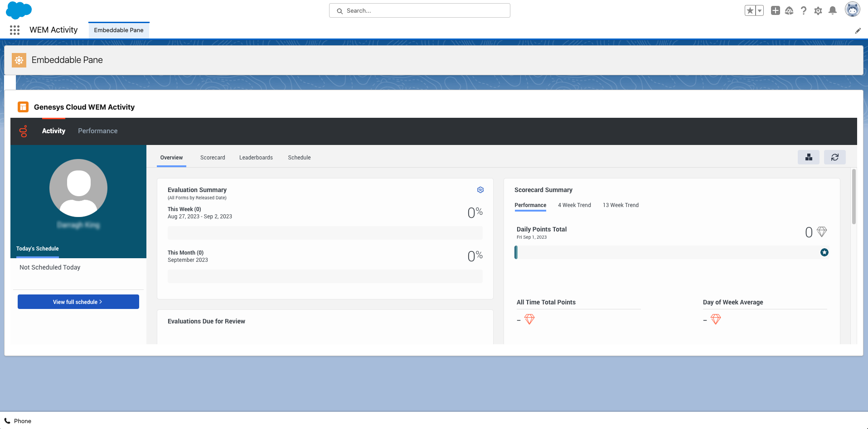This screenshot has width=868, height=429.
Task: Add page to favorites with star
Action: click(750, 10)
